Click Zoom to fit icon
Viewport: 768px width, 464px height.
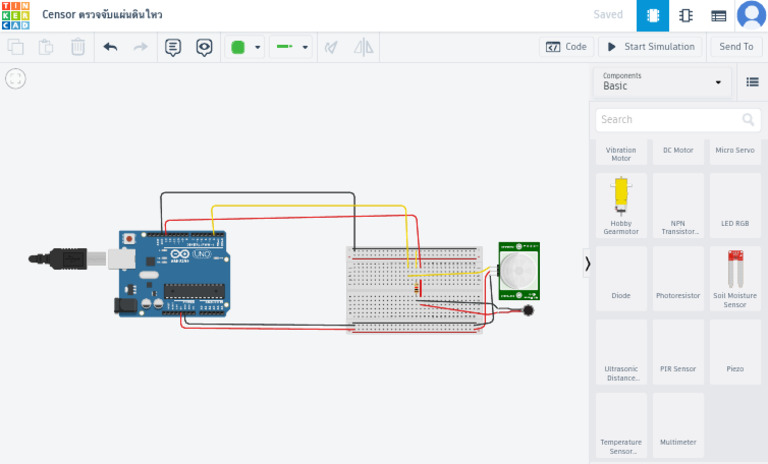pyautogui.click(x=16, y=78)
